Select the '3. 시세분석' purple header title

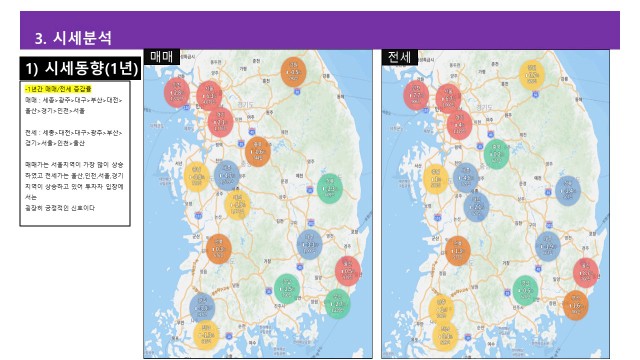tap(73, 38)
